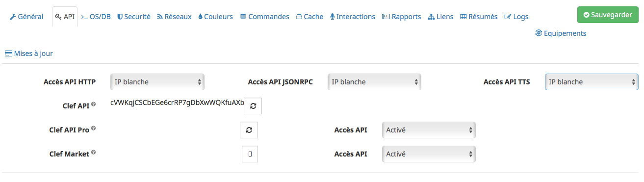Open the Mises à jour tab

[x=28, y=53]
